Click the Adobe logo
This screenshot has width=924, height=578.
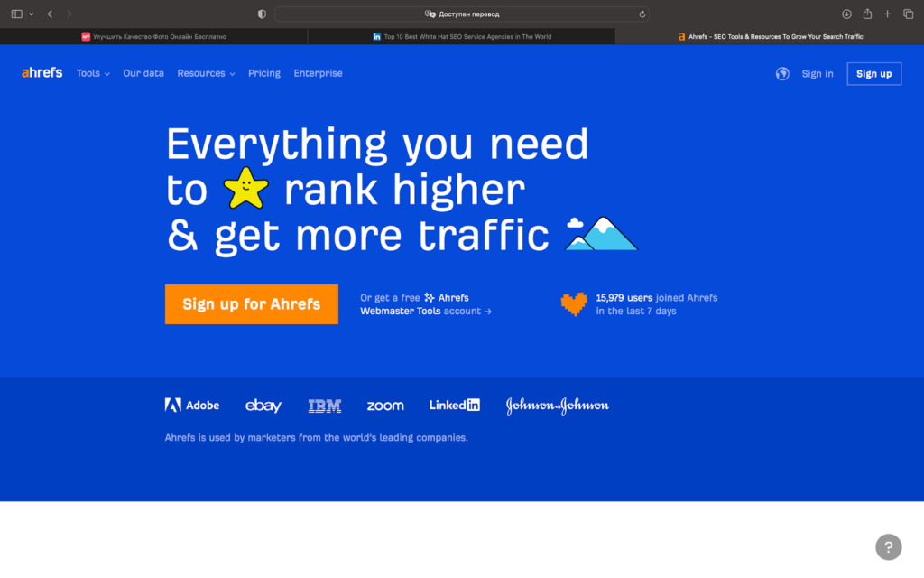(192, 406)
